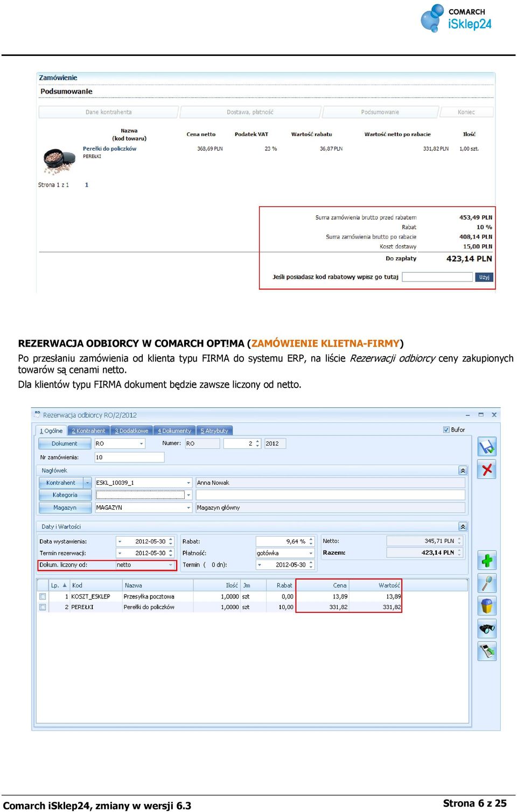Switch to the 2 Kontrahent tab
The width and height of the screenshot is (517, 812).
point(89,430)
